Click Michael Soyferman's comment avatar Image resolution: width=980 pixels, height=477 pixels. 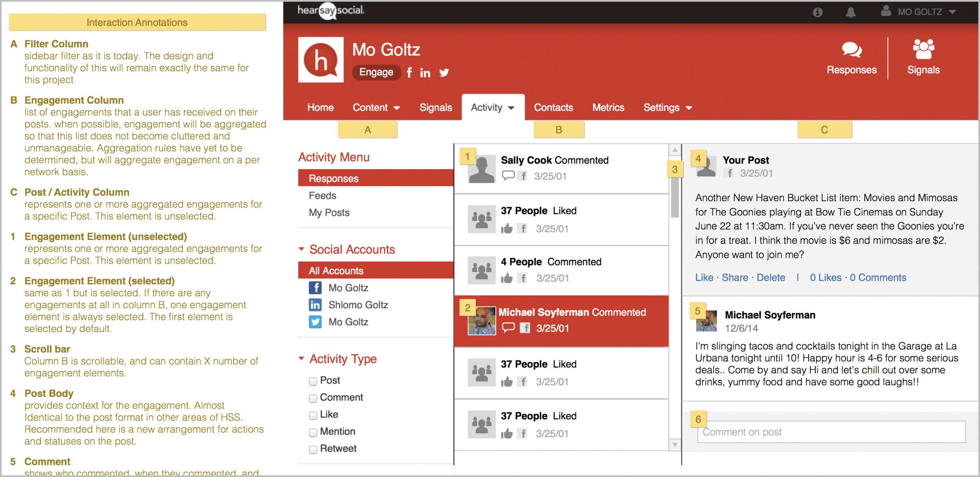coord(706,321)
